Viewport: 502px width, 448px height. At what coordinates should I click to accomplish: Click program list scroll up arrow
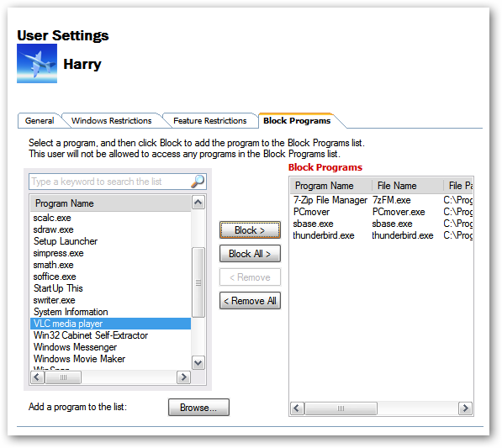coord(198,203)
